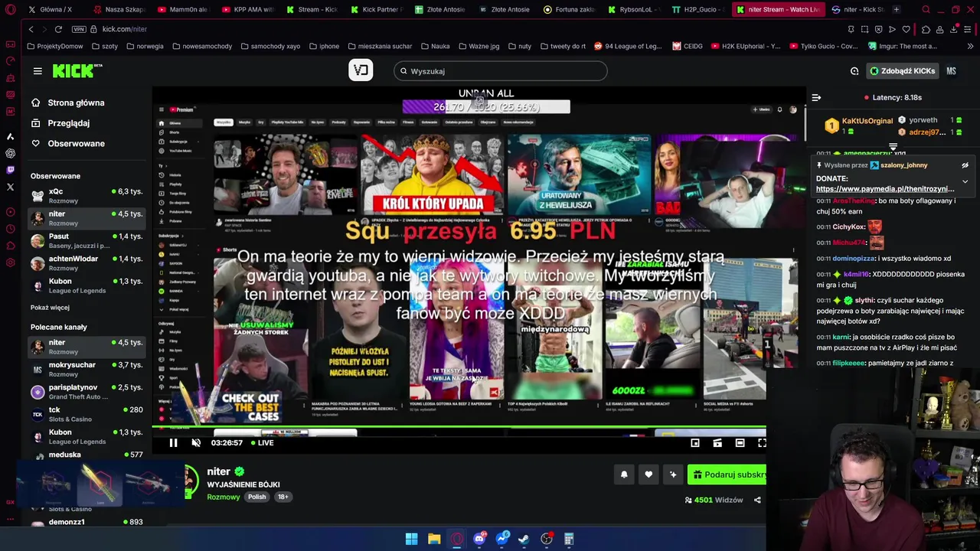The image size is (980, 551).
Task: Open Pasut channel in followed list
Action: [x=86, y=241]
